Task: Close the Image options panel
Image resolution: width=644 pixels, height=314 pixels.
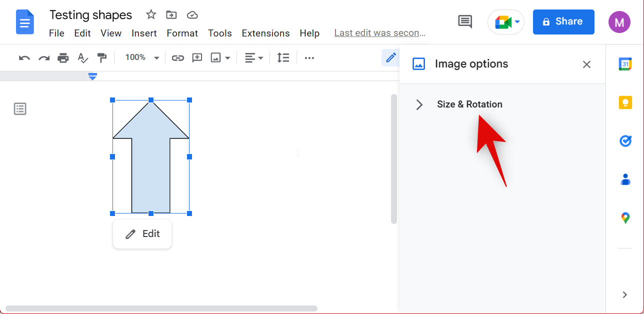Action: 586,64
